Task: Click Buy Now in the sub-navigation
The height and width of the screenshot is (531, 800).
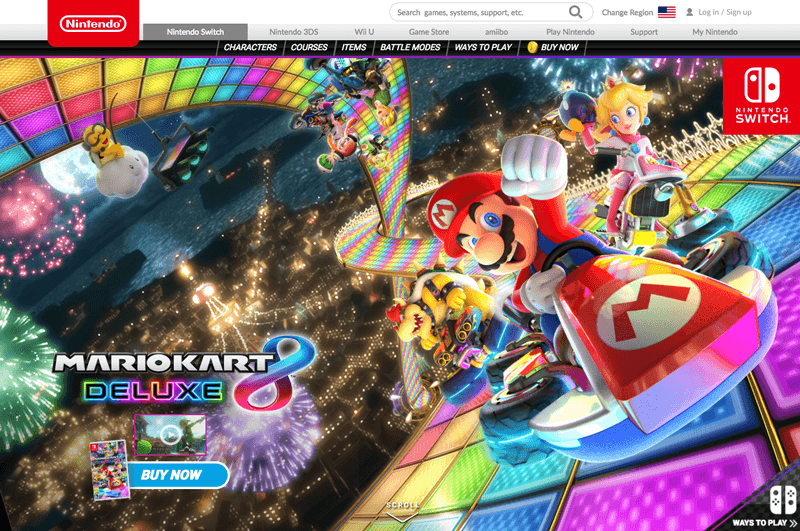Action: coord(560,47)
